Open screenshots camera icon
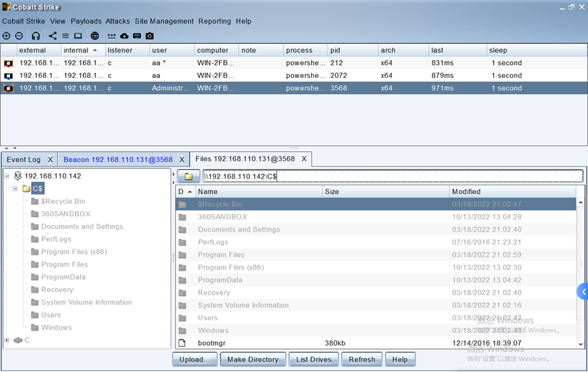The width and height of the screenshot is (588, 372). tap(150, 36)
